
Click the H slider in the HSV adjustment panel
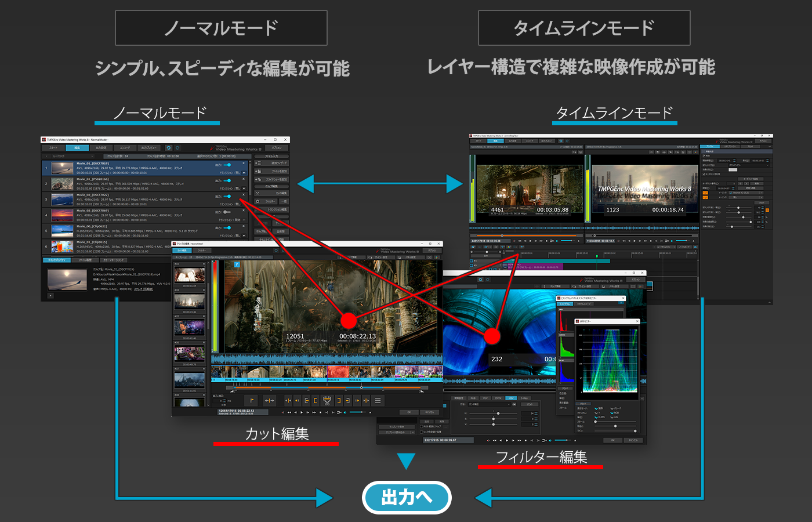point(499,414)
